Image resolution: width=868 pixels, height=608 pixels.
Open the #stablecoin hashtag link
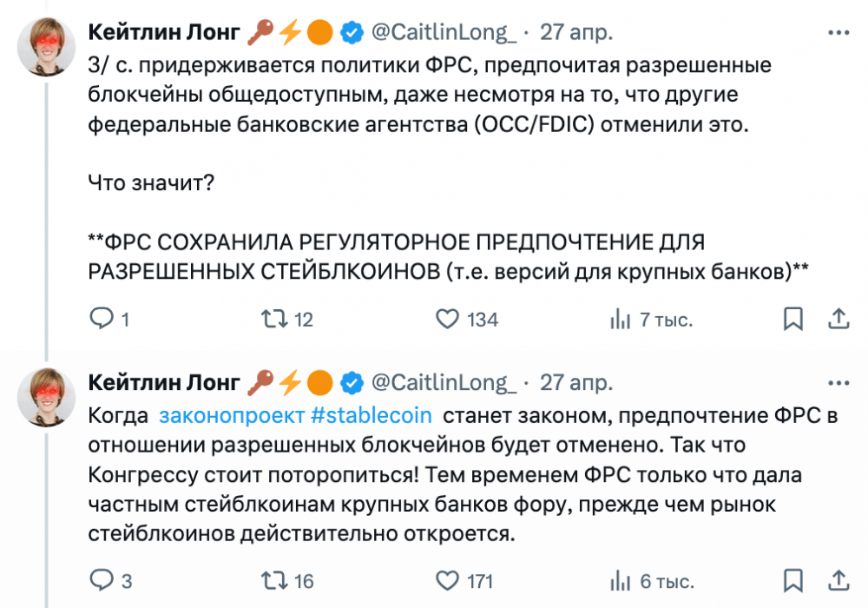click(x=371, y=415)
